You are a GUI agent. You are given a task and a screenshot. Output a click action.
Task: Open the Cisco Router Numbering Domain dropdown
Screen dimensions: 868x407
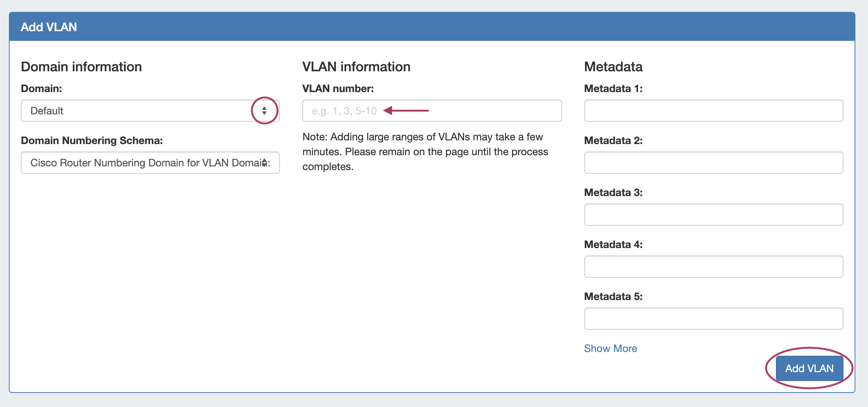click(141, 163)
